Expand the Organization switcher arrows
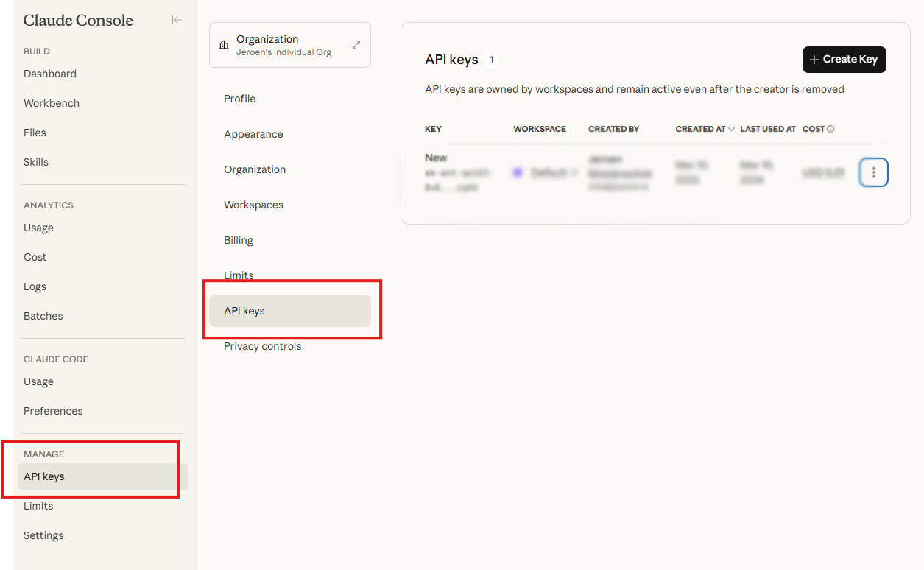This screenshot has width=924, height=570. pyautogui.click(x=356, y=45)
